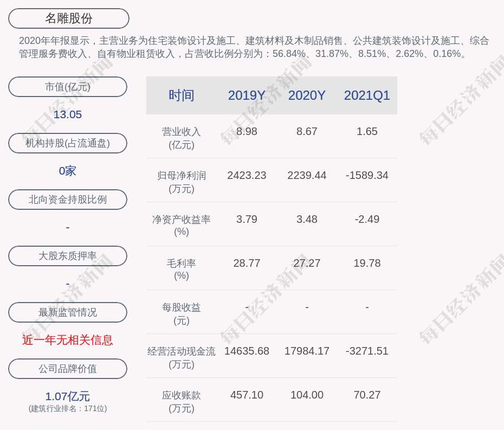The height and width of the screenshot is (430, 504).
Task: Click the 大股东质押率 pill
Action: 68,256
